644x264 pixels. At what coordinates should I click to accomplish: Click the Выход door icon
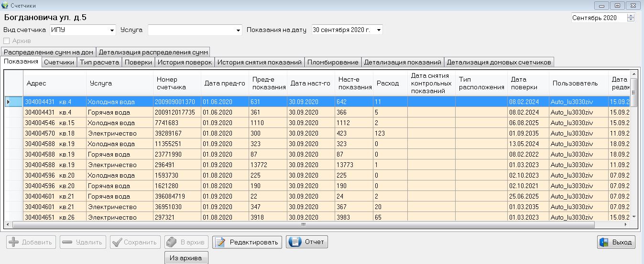coord(604,242)
